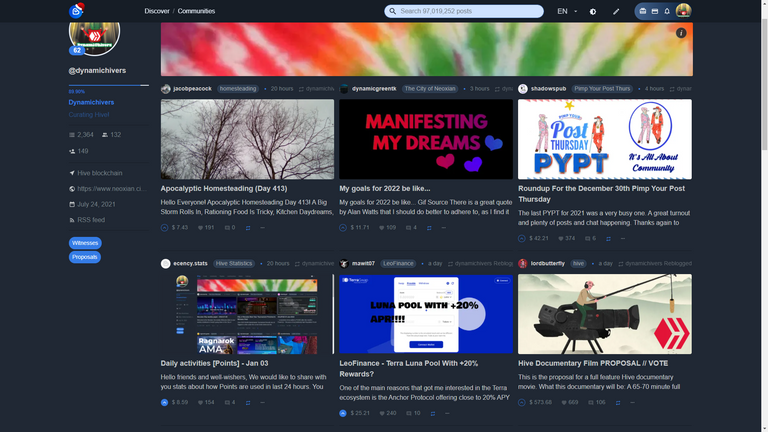Open the more menu on My goals for 2022 post
Screen dimensions: 768x432
coord(444,228)
